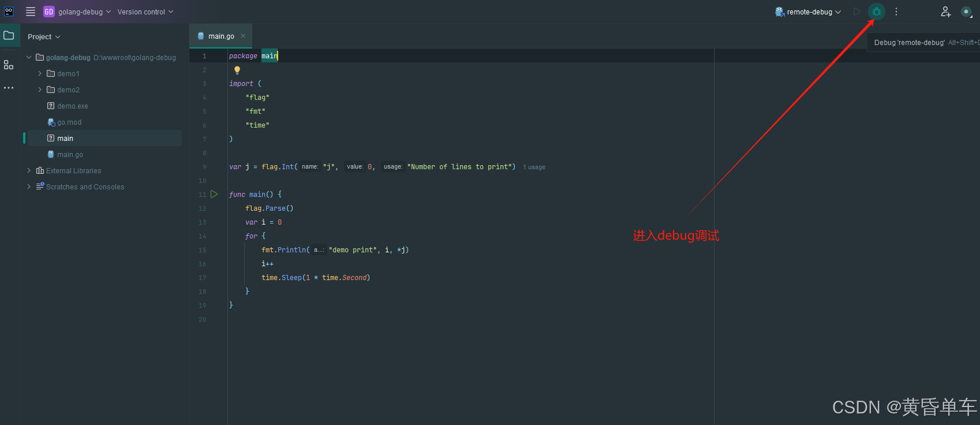Click the 'value:' parameter hint

(355, 167)
